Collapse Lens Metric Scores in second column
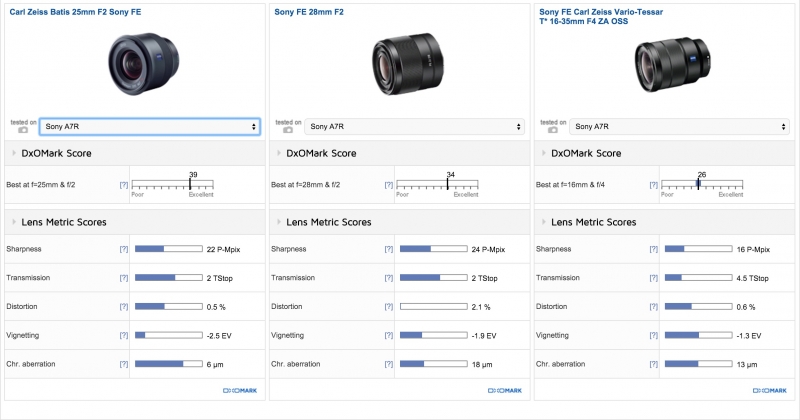 278,222
